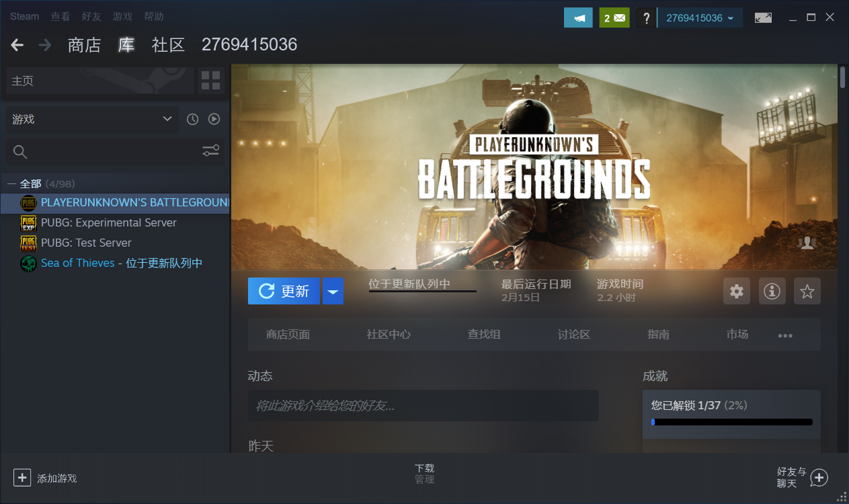Click the plus icon to add a game
This screenshot has width=849, height=504.
point(22,477)
